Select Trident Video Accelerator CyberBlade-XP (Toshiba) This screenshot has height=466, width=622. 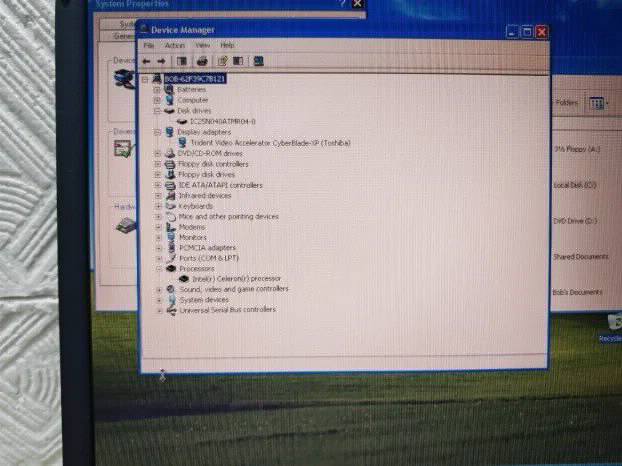[271, 143]
